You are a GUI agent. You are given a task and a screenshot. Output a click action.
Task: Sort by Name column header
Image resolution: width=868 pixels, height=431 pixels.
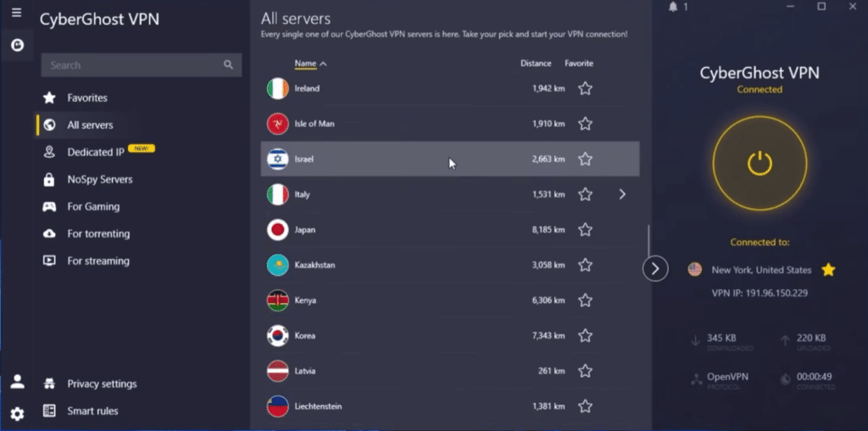(x=310, y=64)
